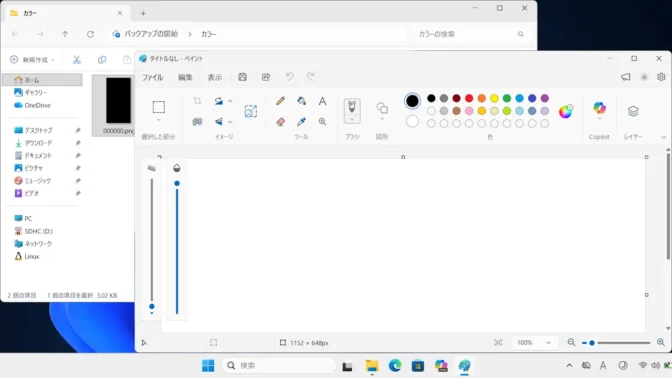Click the refresh button in File Explorer

click(90, 34)
